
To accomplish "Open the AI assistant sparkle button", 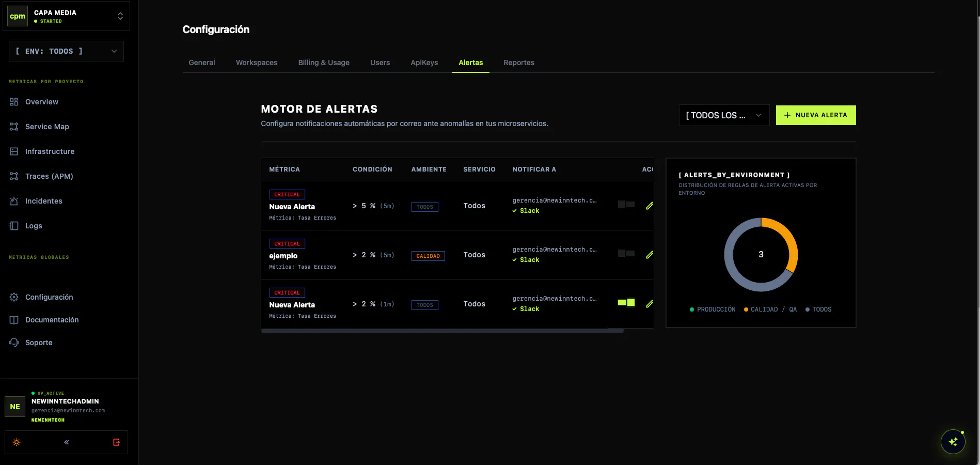I will coord(953,442).
